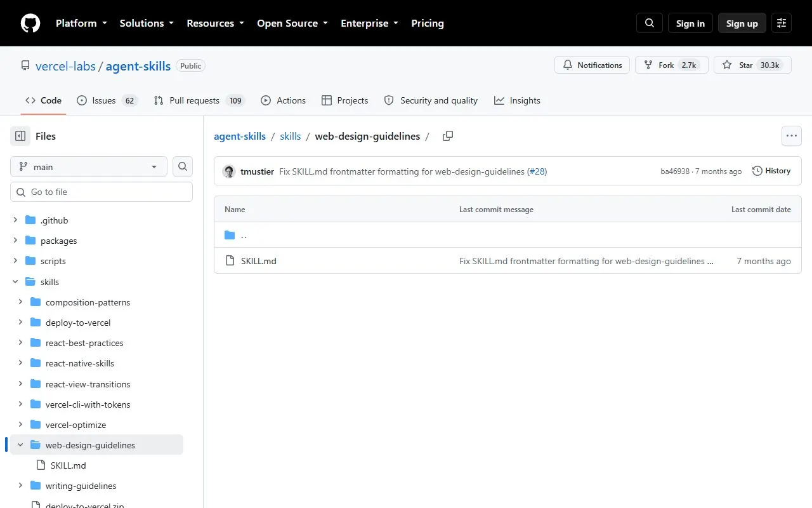Navigate to agent-skills in breadcrumb
This screenshot has height=508, width=812.
pos(240,136)
